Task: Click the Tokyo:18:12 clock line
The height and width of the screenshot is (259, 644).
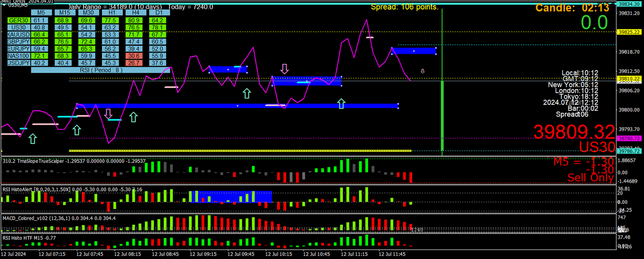Action: point(579,97)
